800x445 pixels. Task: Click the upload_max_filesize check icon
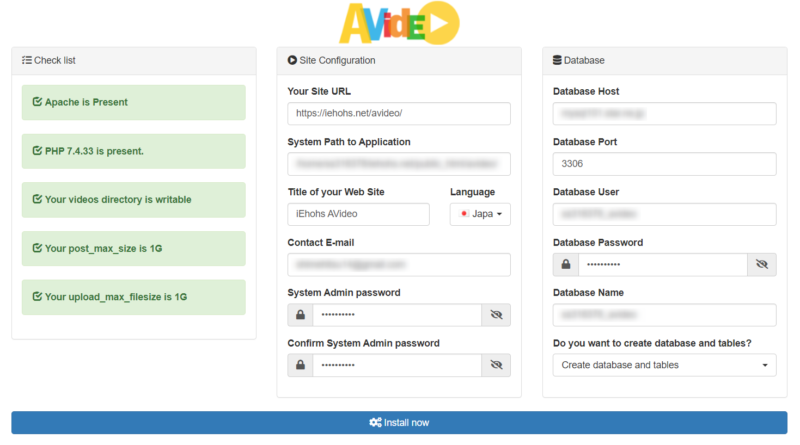[37, 297]
